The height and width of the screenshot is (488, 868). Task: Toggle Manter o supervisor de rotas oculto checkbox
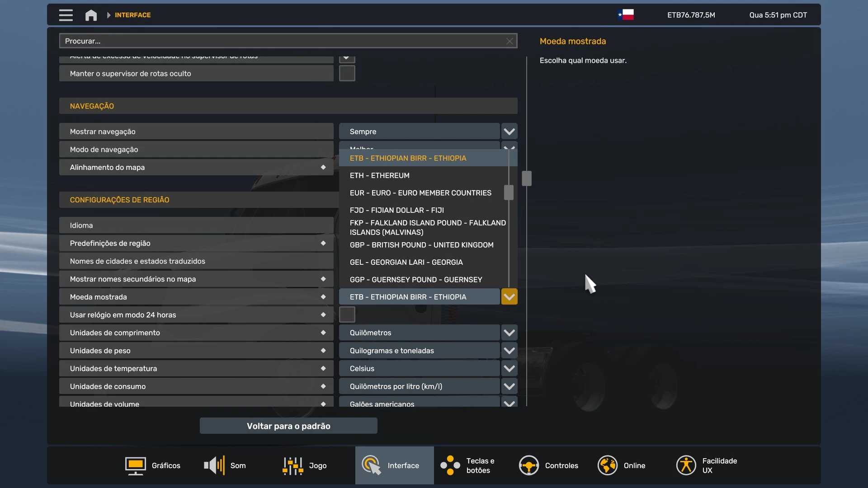click(347, 73)
